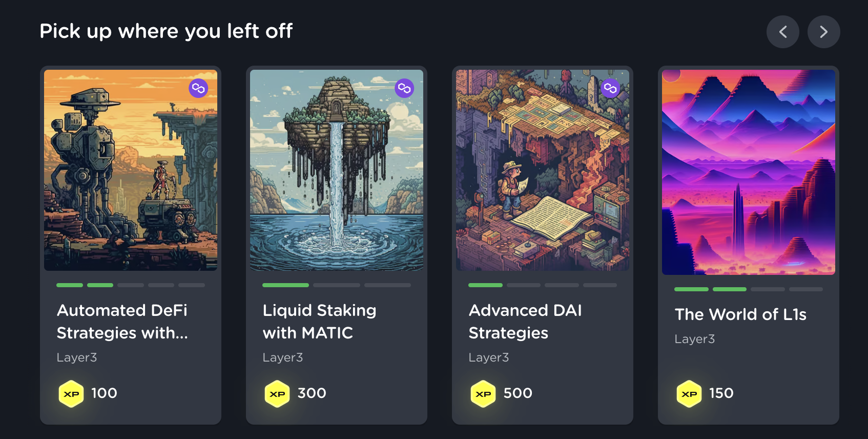Click Polygon badge on Liquid Staking card
Viewport: 868px width, 439px height.
pyautogui.click(x=404, y=88)
